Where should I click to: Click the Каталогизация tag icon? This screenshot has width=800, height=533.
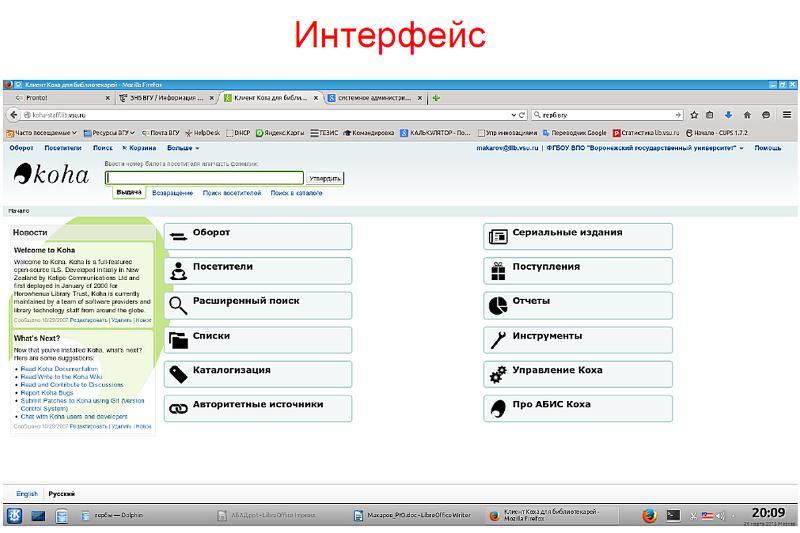(178, 374)
